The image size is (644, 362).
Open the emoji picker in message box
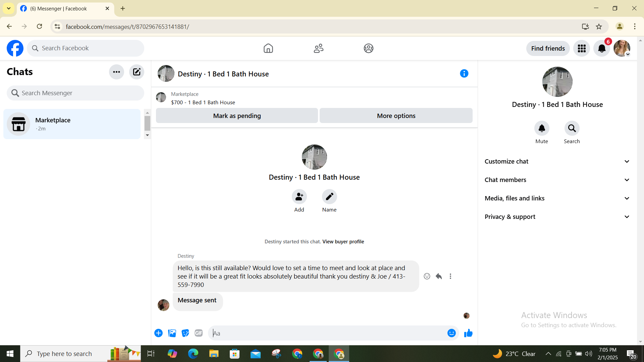coord(451,333)
